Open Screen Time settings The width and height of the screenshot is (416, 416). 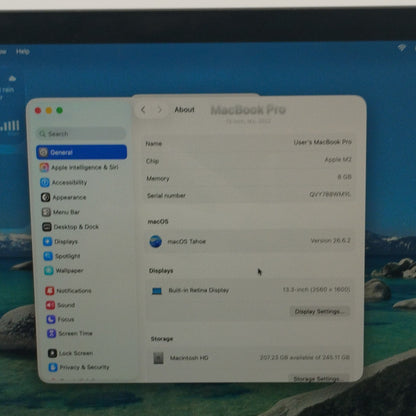(70, 333)
